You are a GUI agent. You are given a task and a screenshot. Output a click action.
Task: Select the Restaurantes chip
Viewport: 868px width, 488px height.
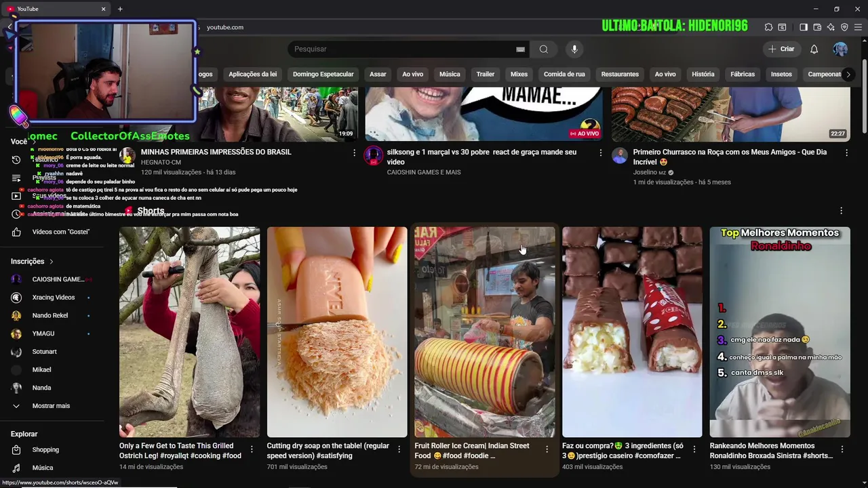pyautogui.click(x=620, y=74)
